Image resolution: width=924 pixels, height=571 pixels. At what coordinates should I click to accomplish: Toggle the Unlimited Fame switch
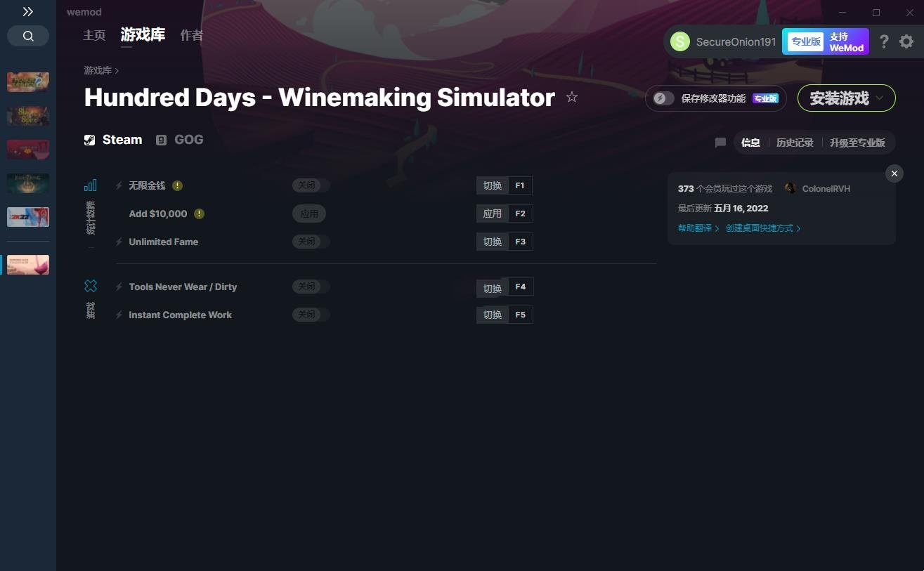[x=311, y=242]
